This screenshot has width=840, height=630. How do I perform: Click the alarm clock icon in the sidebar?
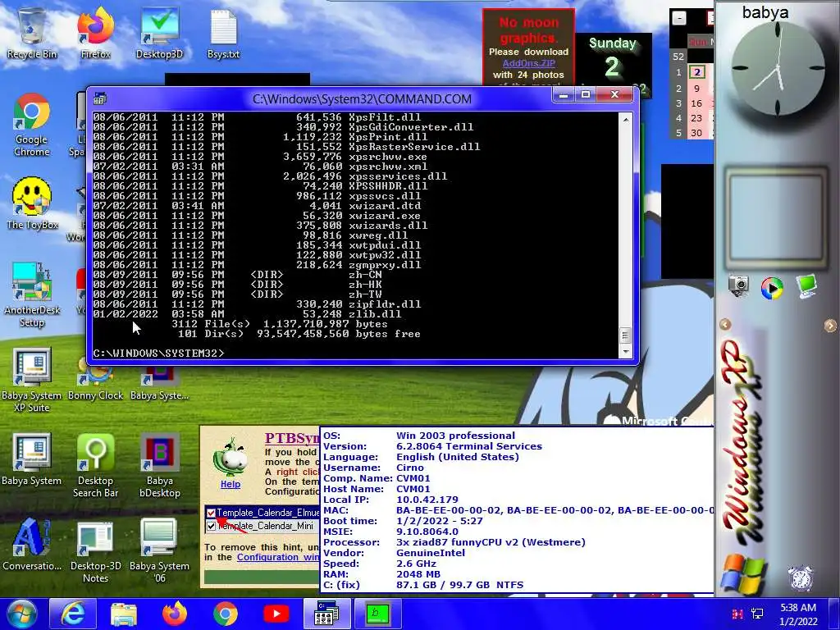(801, 578)
